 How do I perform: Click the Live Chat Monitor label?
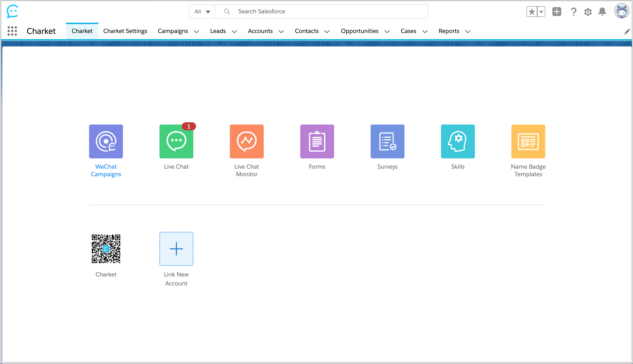click(247, 170)
